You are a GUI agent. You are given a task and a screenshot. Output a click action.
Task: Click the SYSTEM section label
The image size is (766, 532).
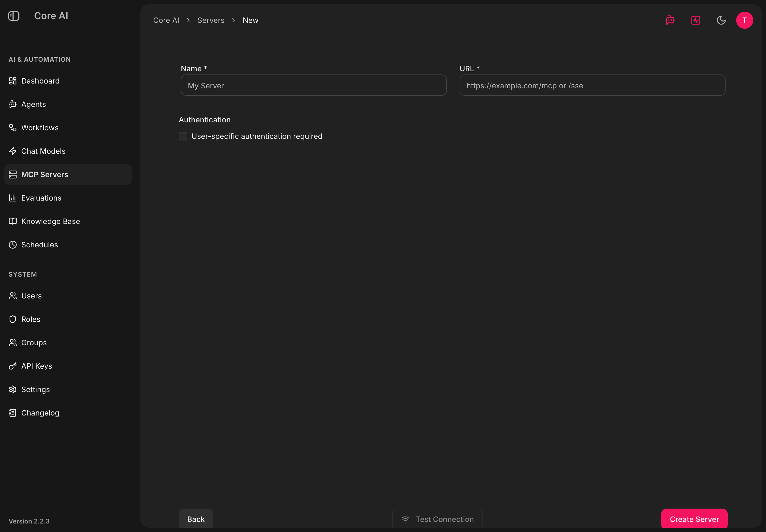tap(23, 274)
